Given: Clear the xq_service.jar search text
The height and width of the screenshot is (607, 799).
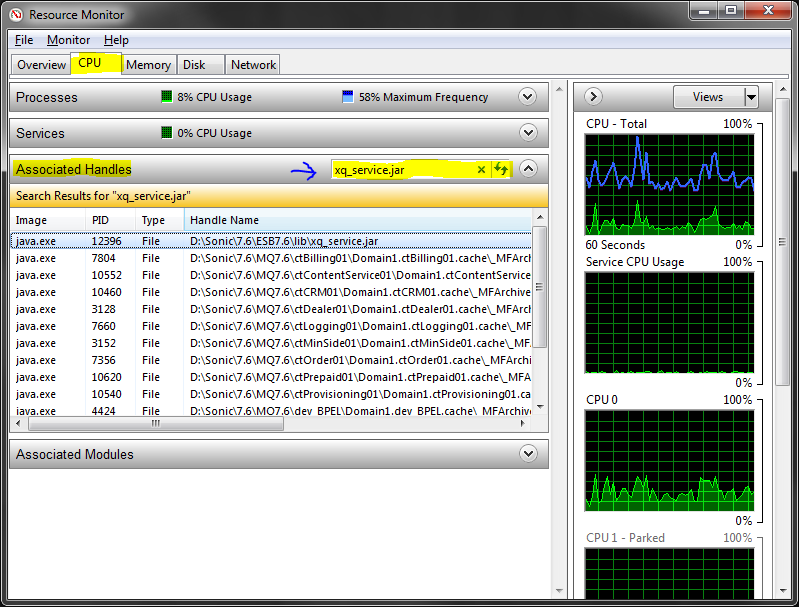Looking at the screenshot, I should [x=481, y=170].
